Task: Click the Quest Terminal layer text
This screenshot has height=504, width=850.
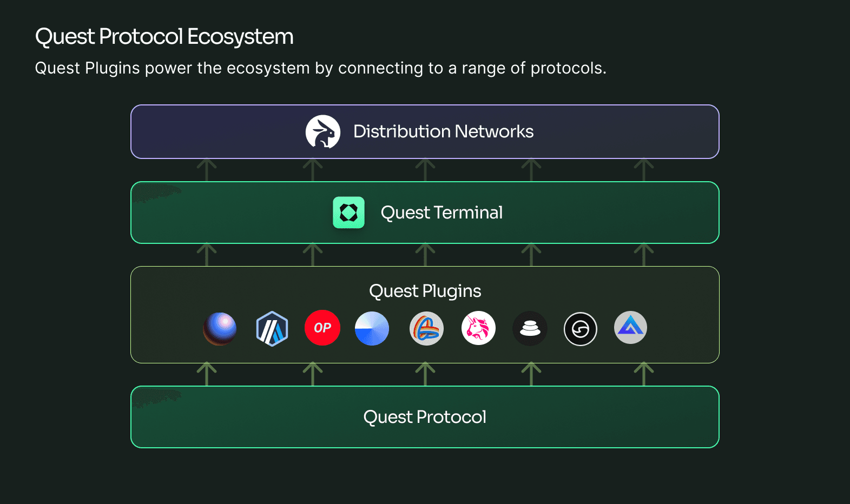Action: coord(442,213)
